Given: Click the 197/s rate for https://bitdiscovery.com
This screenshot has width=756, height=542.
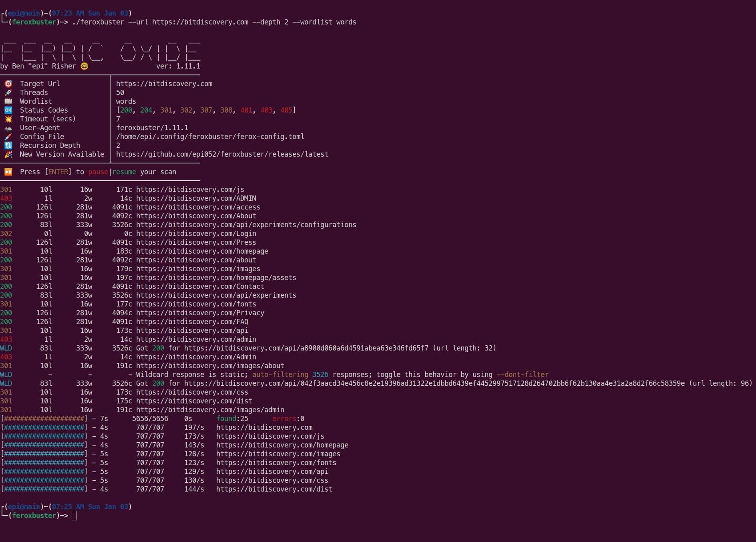Looking at the screenshot, I should pyautogui.click(x=194, y=427).
